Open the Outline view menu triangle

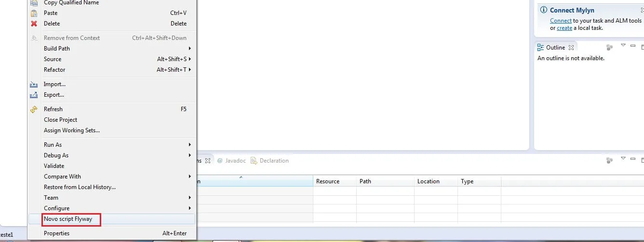point(623,46)
